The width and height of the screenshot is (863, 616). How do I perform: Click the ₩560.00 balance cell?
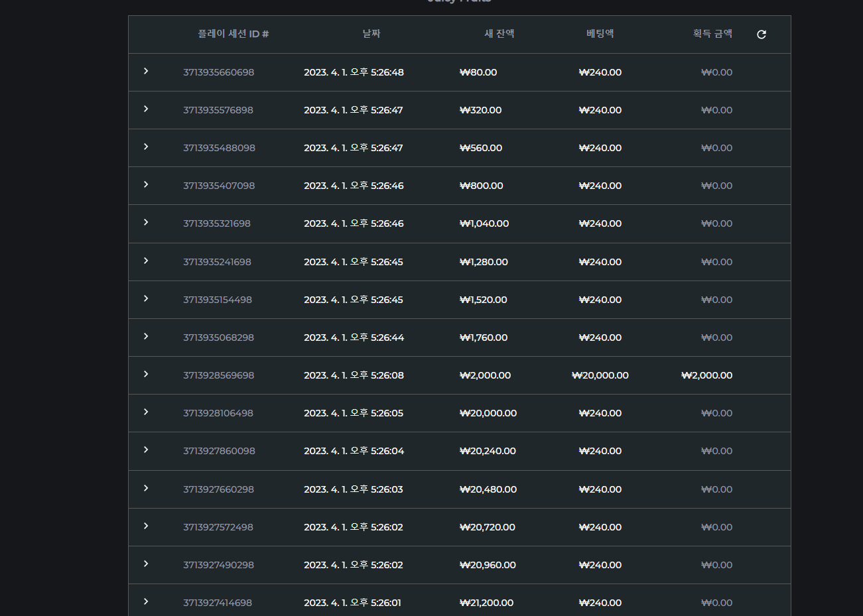(x=481, y=148)
